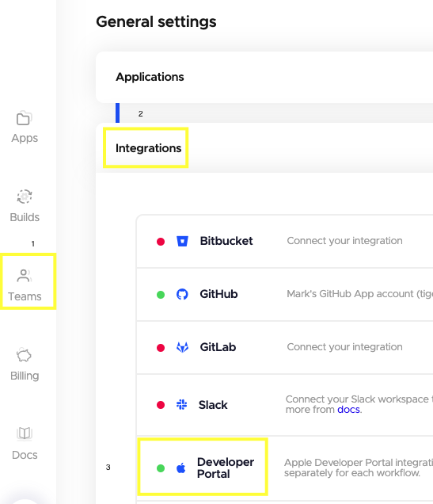Expand the Applications section
Image resolution: width=433 pixels, height=504 pixels.
pyautogui.click(x=264, y=77)
